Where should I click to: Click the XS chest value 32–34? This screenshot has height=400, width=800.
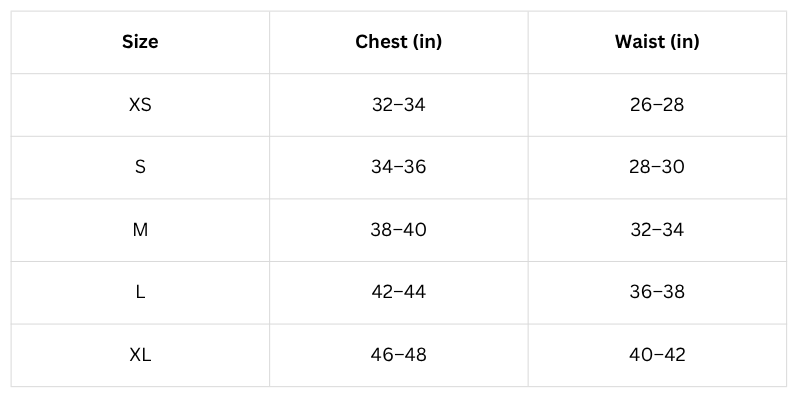tap(398, 104)
